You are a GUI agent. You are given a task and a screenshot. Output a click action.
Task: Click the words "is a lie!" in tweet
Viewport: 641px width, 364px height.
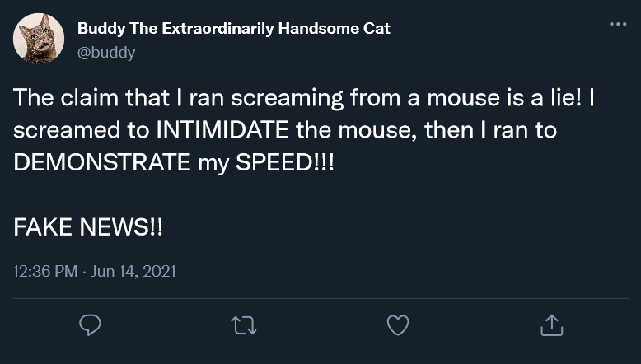pos(530,99)
